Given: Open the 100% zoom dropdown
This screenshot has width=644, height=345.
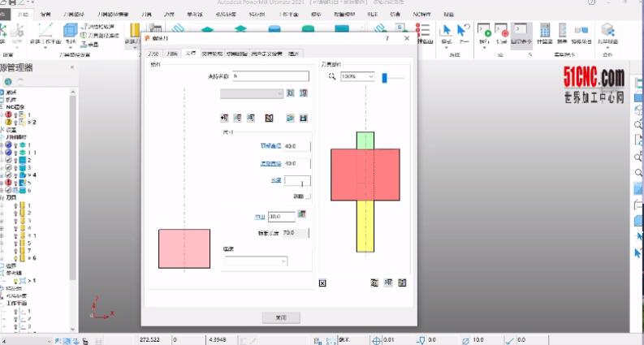Looking at the screenshot, I should (x=358, y=76).
